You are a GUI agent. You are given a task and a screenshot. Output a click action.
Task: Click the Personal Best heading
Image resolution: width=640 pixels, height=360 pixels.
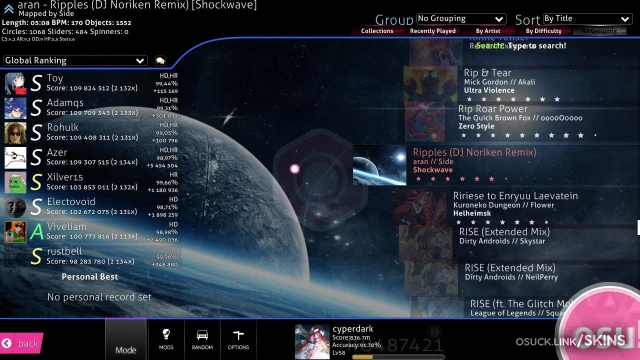90,277
